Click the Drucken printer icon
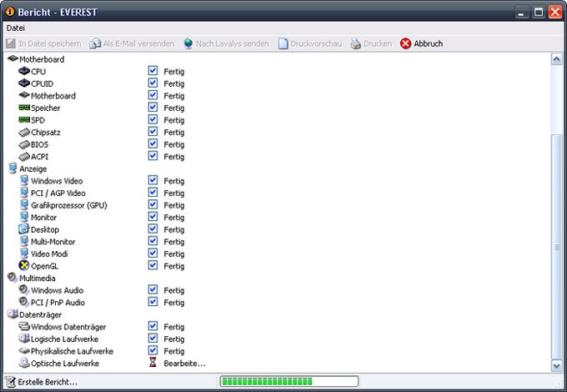This screenshot has height=392, width=567. point(356,43)
